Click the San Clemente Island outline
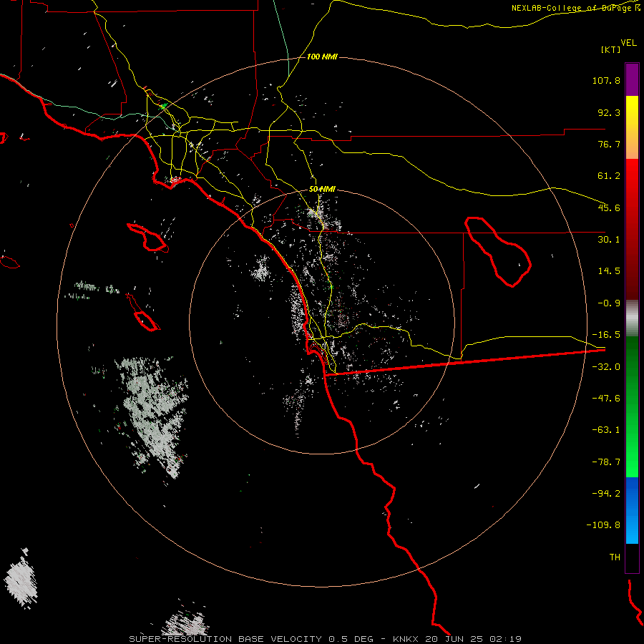The height and width of the screenshot is (644, 644). click(143, 313)
